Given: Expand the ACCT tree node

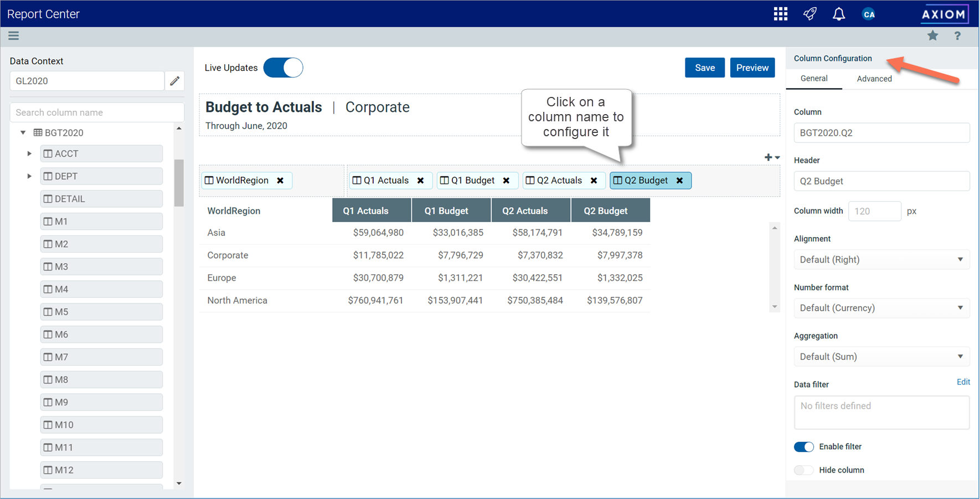Looking at the screenshot, I should tap(29, 153).
